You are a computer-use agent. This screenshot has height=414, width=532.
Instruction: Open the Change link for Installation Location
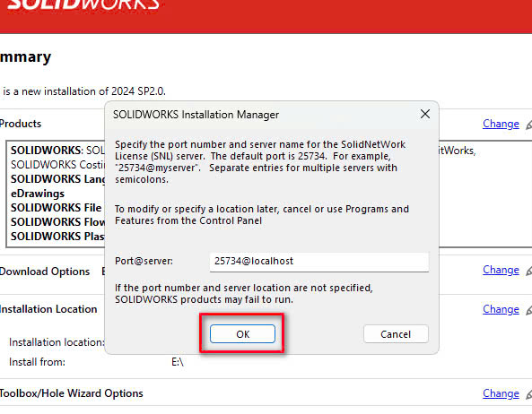(501, 309)
